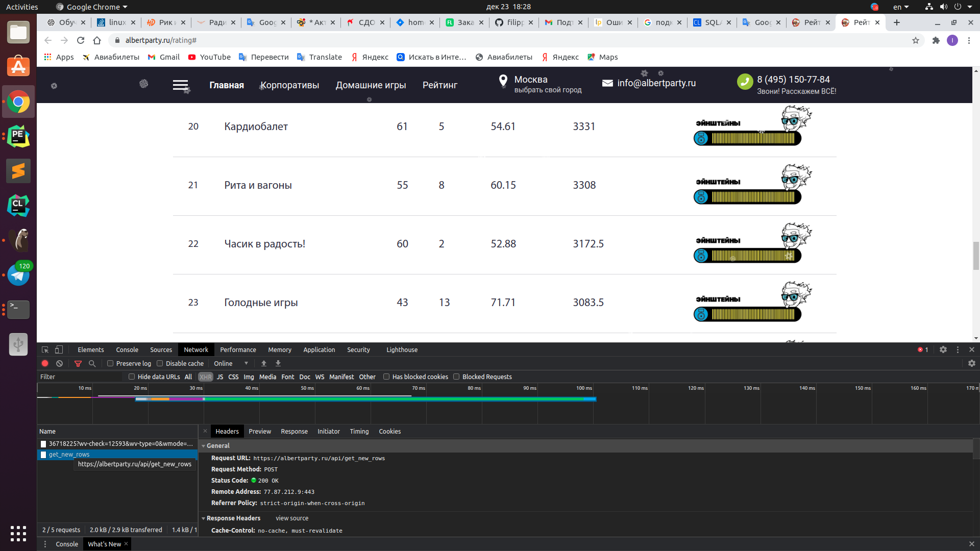The image size is (980, 551).
Task: Collapse the General section
Action: click(x=203, y=446)
